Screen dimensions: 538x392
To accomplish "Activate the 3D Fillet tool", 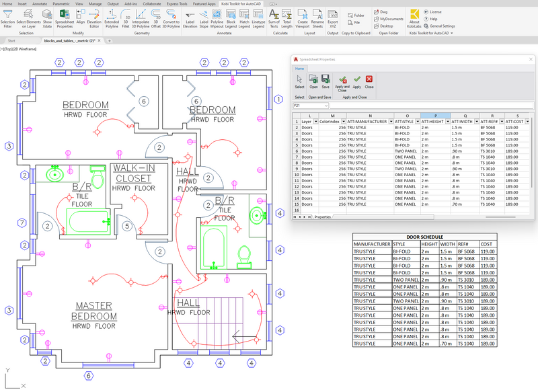I will tap(125, 22).
